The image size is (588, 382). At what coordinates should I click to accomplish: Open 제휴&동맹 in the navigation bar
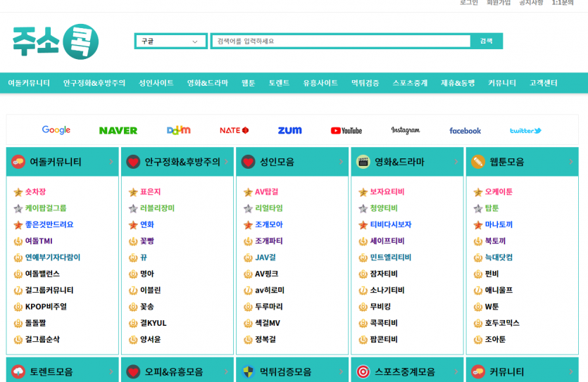pyautogui.click(x=458, y=83)
